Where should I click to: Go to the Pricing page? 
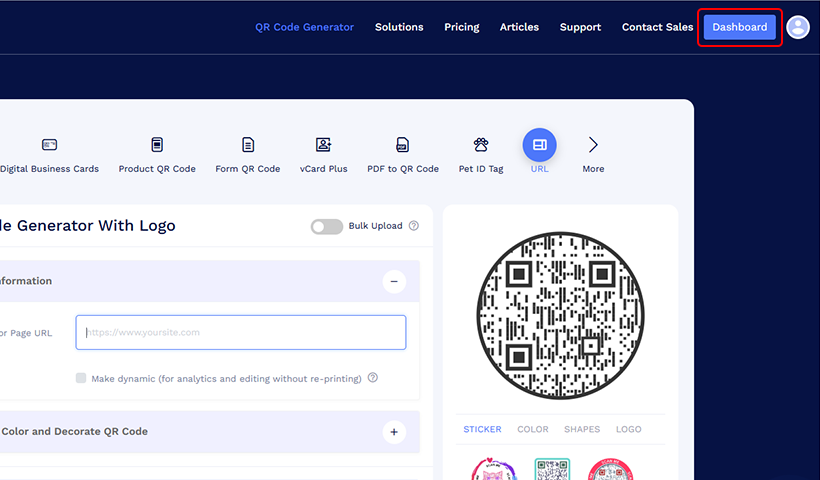coord(462,27)
